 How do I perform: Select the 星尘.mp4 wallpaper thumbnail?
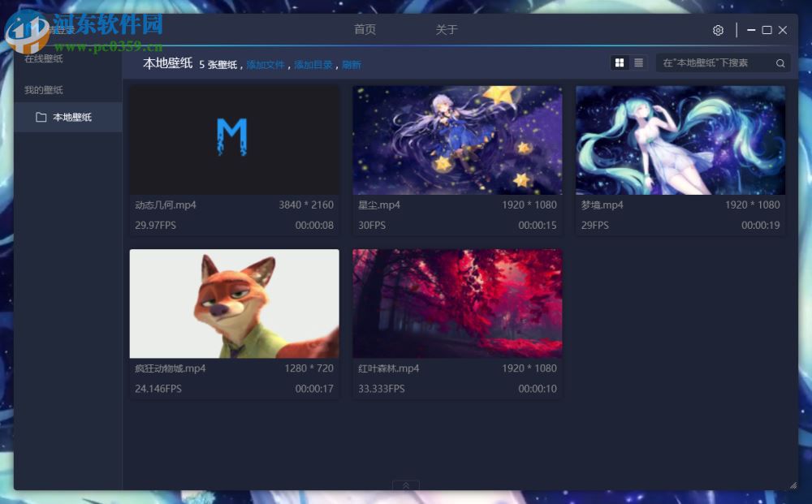(457, 140)
